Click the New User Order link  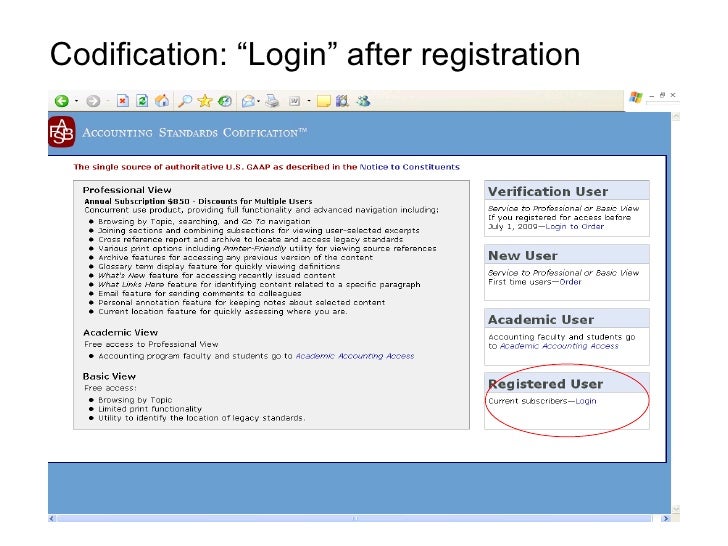[570, 282]
